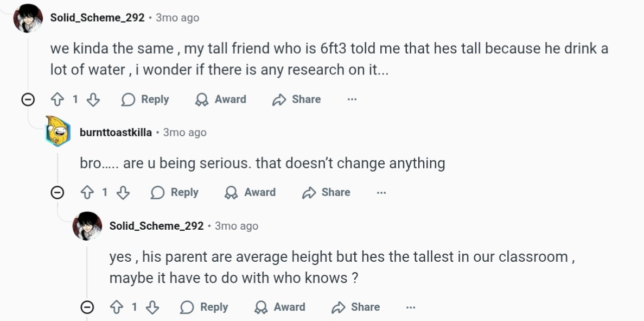The width and height of the screenshot is (644, 321).
Task: Open more options on the last reply
Action: click(411, 307)
